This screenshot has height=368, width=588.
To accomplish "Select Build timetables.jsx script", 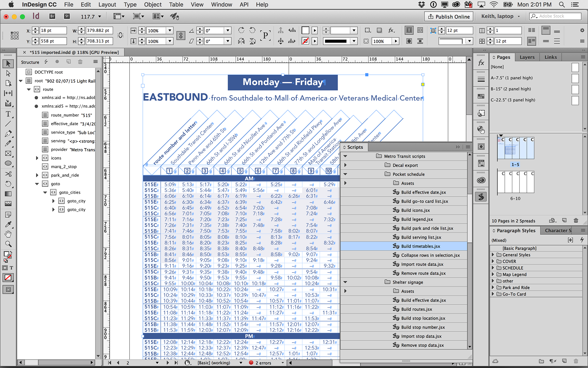I will tap(420, 246).
